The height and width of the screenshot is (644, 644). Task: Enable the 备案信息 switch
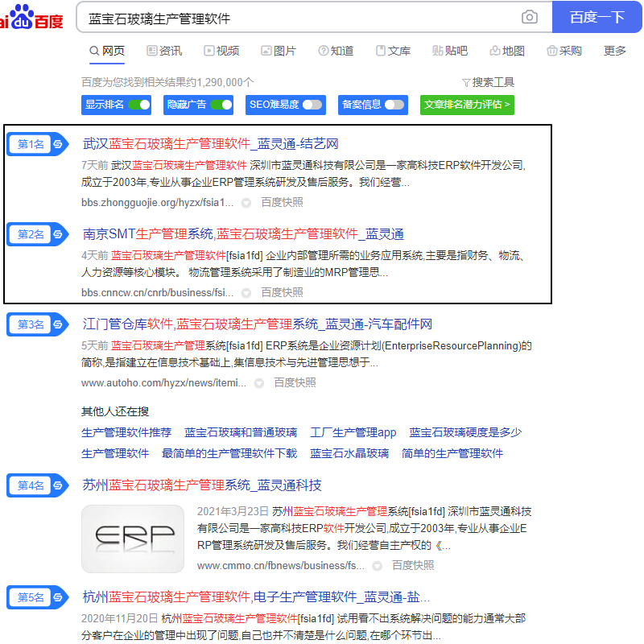click(394, 105)
